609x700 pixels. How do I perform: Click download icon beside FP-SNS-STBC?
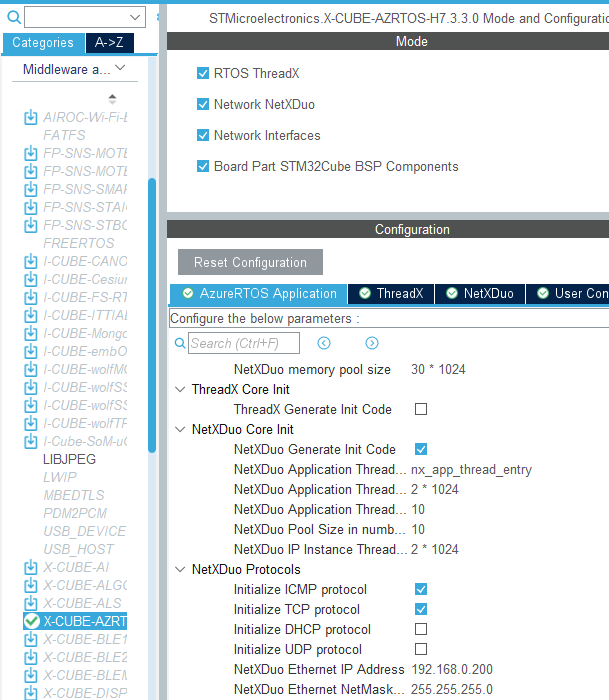pyautogui.click(x=30, y=225)
